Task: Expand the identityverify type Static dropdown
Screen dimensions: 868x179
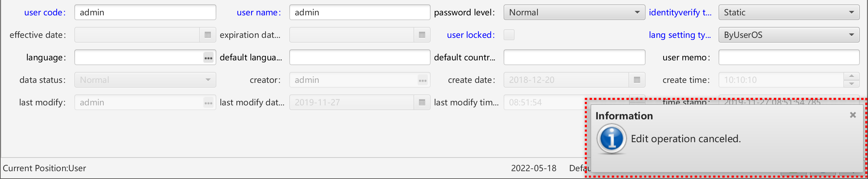Action: coord(789,12)
